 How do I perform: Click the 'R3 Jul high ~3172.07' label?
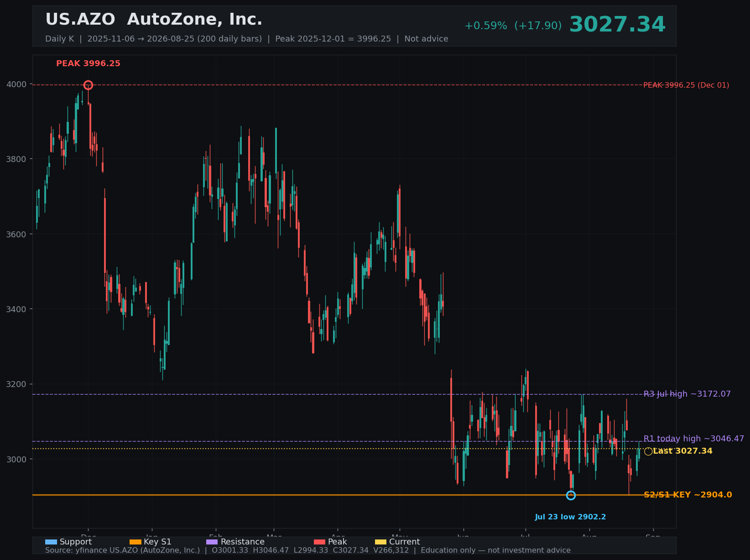[x=687, y=394]
